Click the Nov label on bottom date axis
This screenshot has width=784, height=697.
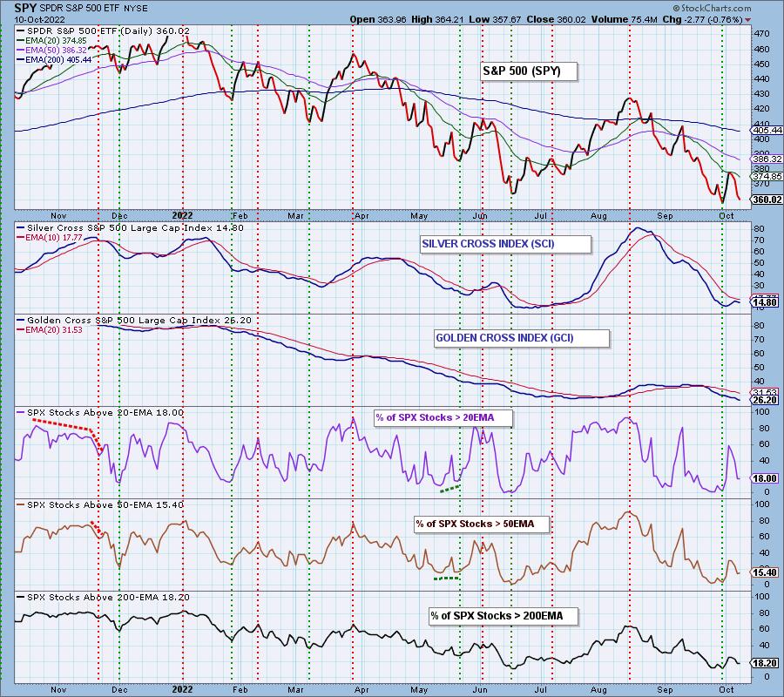click(x=58, y=690)
